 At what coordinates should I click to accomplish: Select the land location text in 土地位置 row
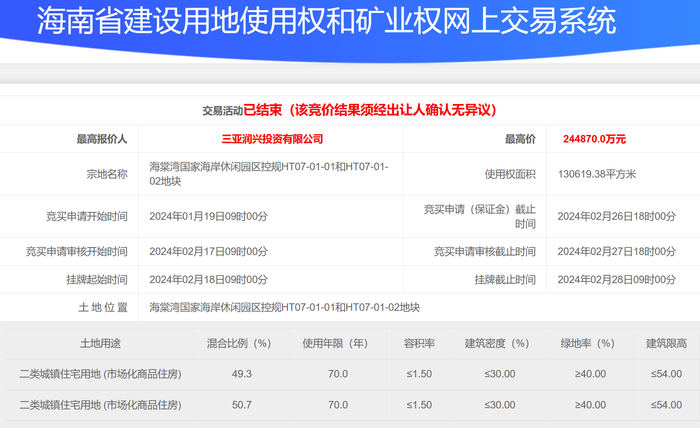point(284,307)
